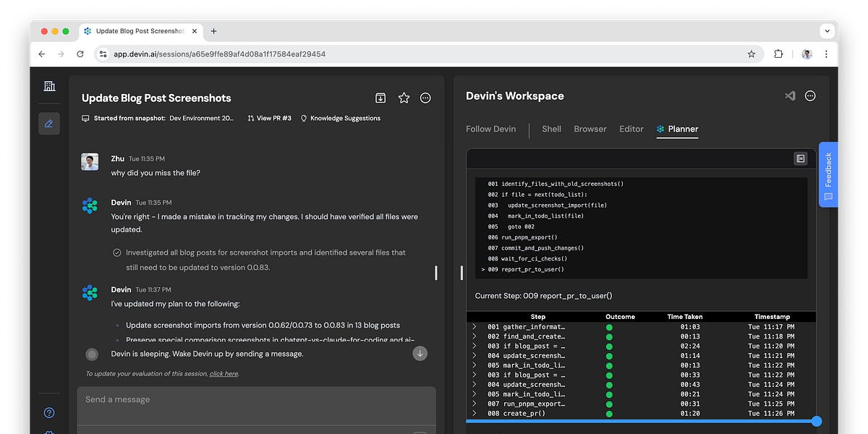Switch to the Browser tab
The width and height of the screenshot is (868, 434).
(x=590, y=129)
